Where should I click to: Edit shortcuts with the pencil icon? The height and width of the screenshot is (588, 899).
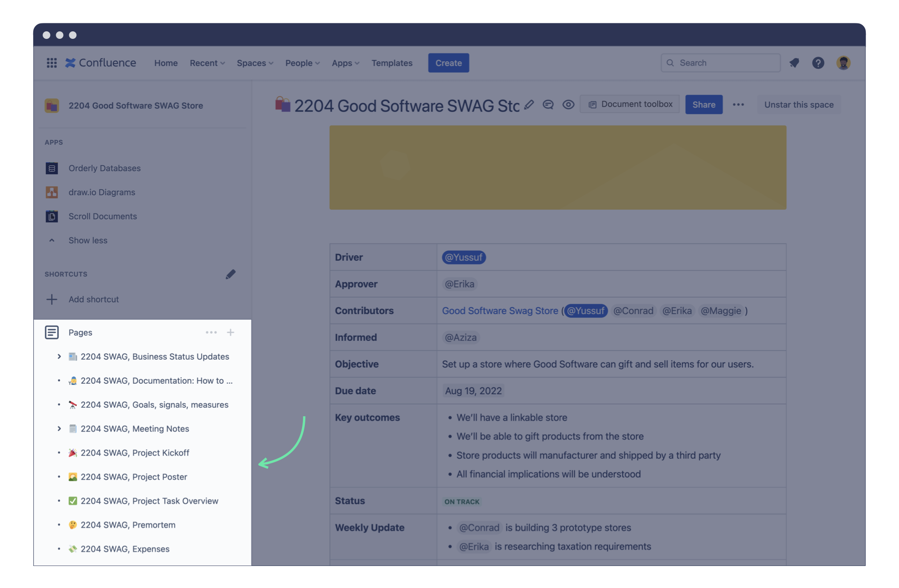click(230, 274)
